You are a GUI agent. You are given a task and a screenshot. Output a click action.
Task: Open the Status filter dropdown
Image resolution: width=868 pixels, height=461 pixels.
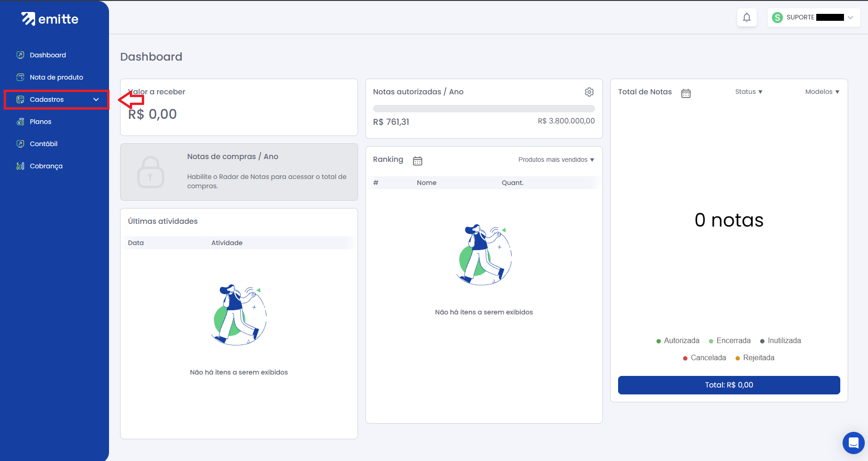coord(748,92)
